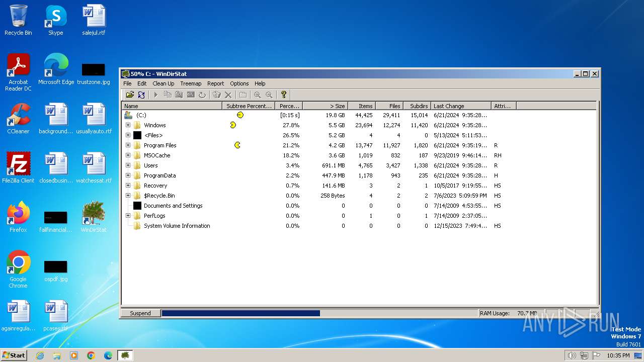644x362 pixels.
Task: Click the volume speaker tray icon
Action: pyautogui.click(x=572, y=355)
